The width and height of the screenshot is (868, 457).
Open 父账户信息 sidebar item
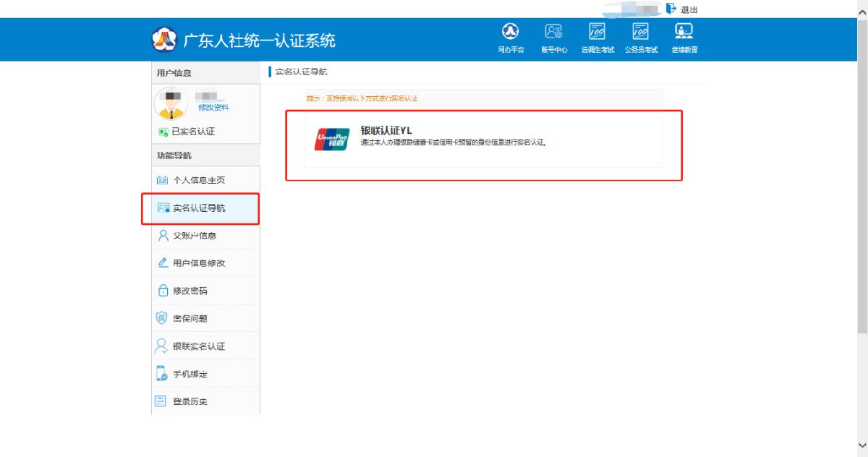point(194,236)
